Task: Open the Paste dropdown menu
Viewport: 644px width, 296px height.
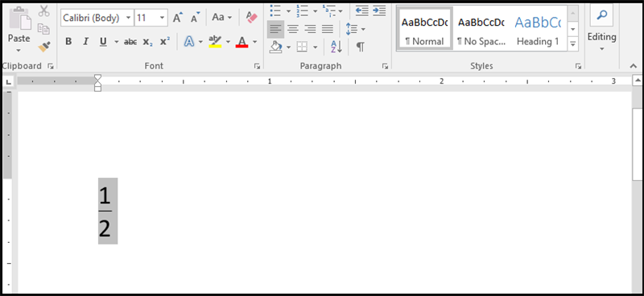Action: click(x=19, y=51)
